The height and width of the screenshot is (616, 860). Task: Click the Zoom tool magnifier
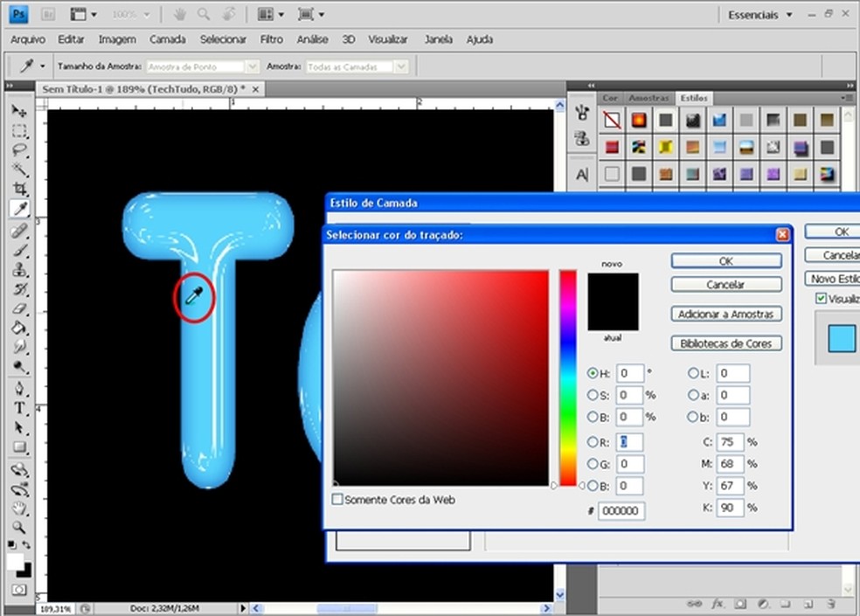point(19,527)
